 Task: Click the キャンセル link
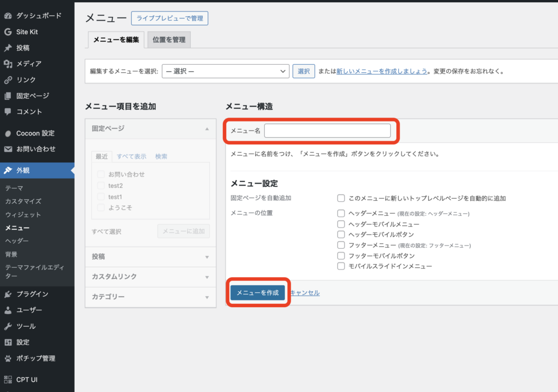click(x=305, y=292)
